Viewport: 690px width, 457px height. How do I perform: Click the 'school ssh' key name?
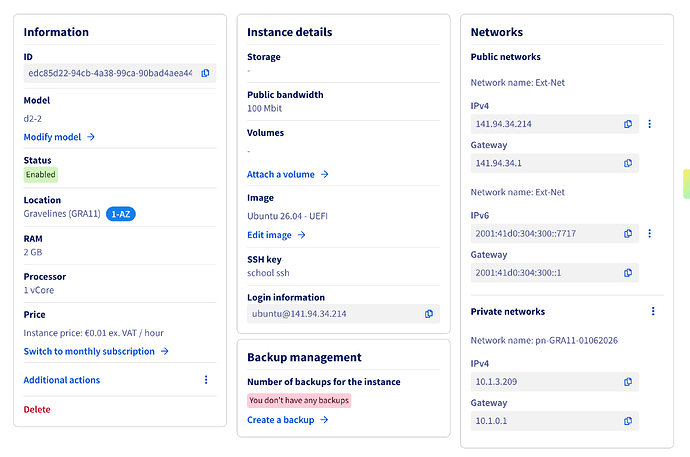pos(268,273)
